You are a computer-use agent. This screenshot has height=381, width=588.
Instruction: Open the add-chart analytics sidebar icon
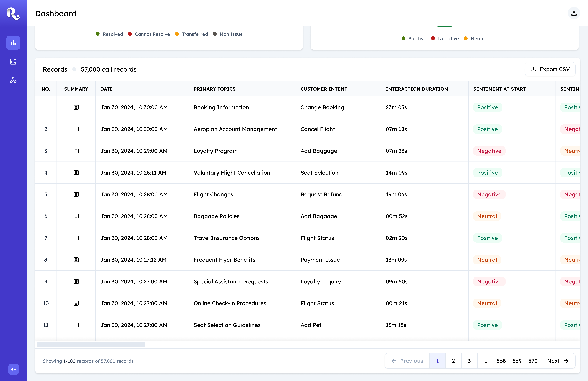13,62
